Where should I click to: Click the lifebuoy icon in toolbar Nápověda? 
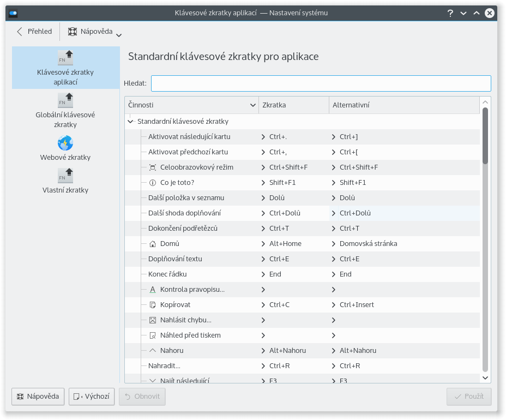point(73,32)
